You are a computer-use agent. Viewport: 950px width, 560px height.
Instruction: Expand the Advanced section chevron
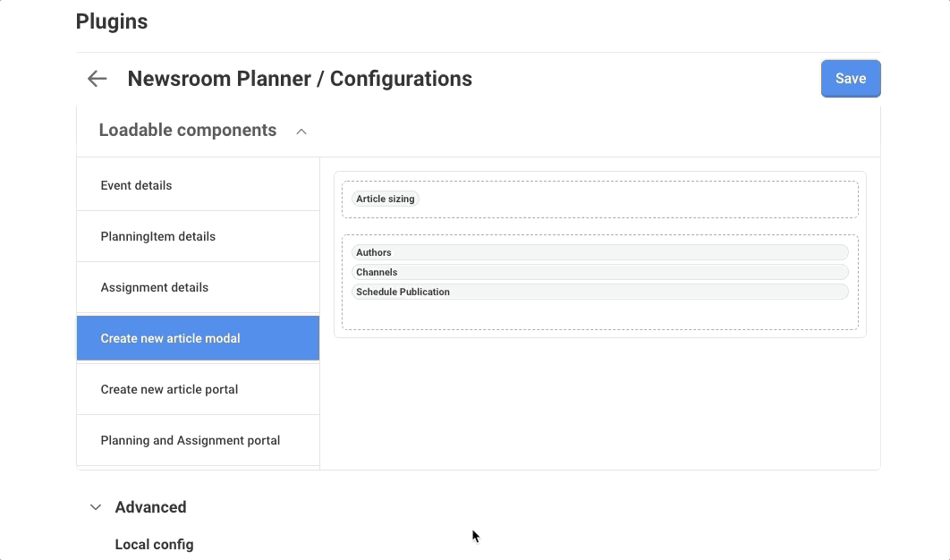click(96, 507)
